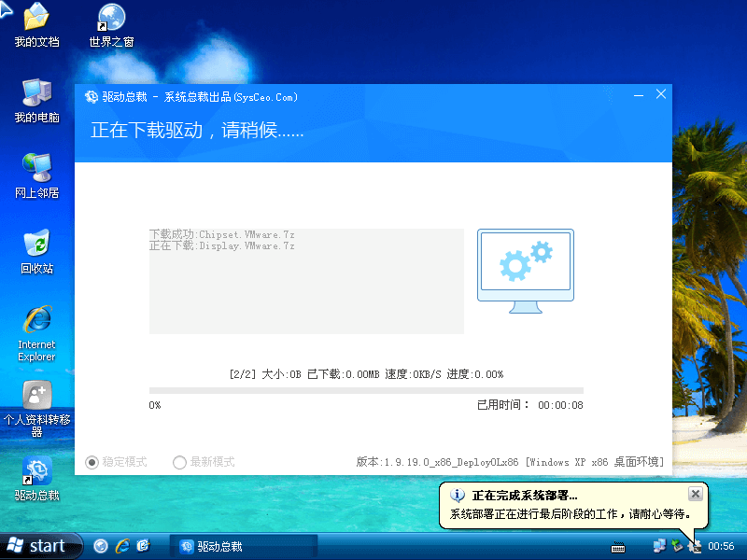Click the balloon title 正在完成系统部署
The height and width of the screenshot is (560, 747).
[x=525, y=496]
